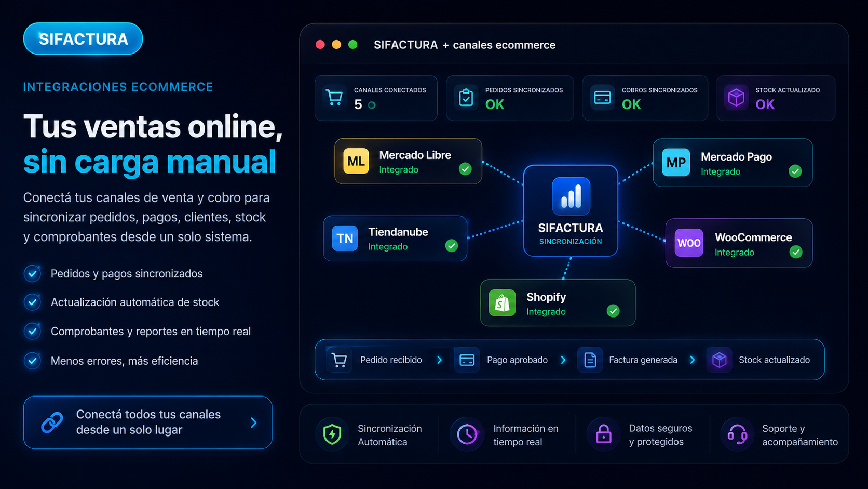Click the INTEGRACIONES ECOMMERCE heading

click(118, 87)
